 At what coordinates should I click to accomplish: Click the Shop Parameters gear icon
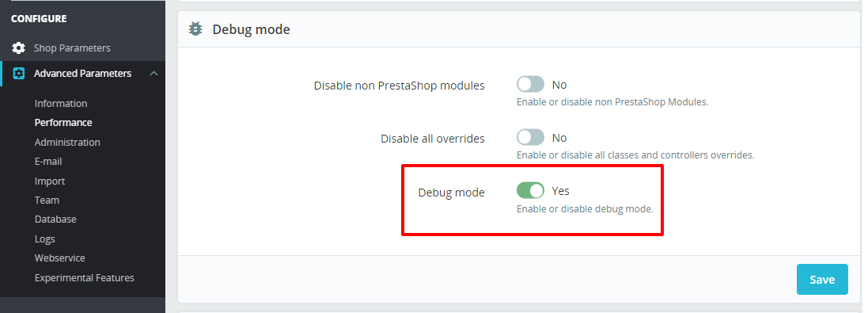tap(19, 48)
